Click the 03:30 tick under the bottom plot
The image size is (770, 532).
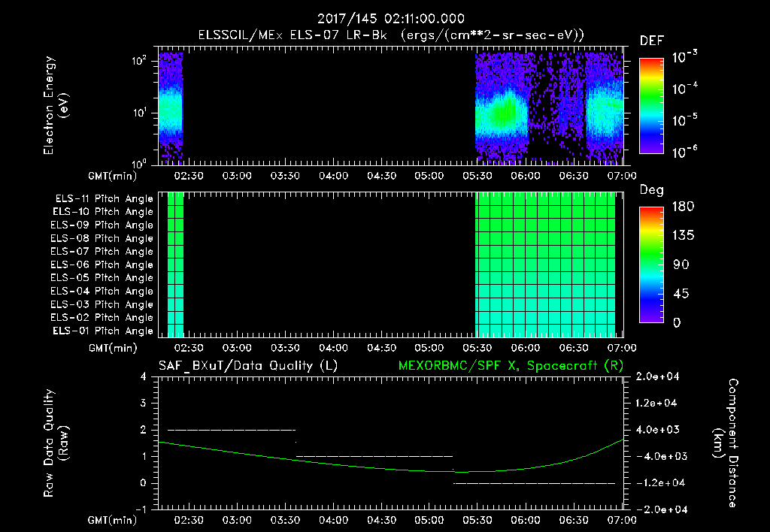coord(285,520)
